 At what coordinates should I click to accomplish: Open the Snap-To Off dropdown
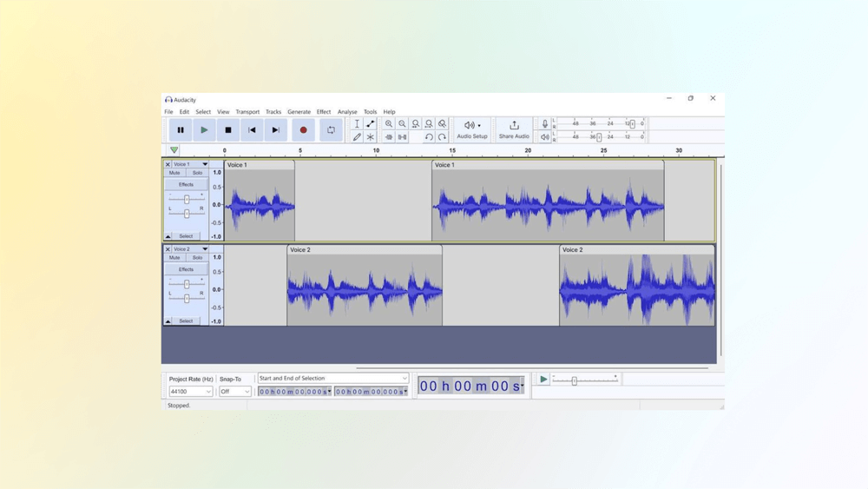coord(234,392)
